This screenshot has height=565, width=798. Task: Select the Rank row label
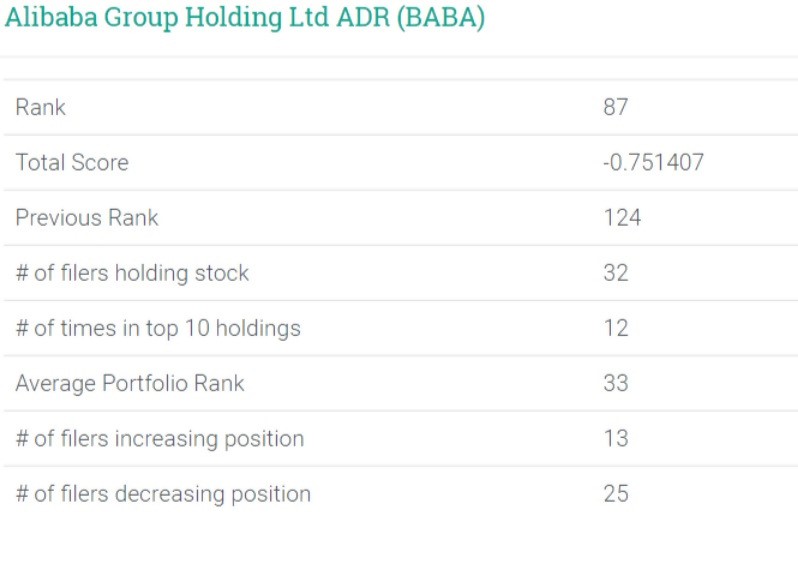(40, 107)
